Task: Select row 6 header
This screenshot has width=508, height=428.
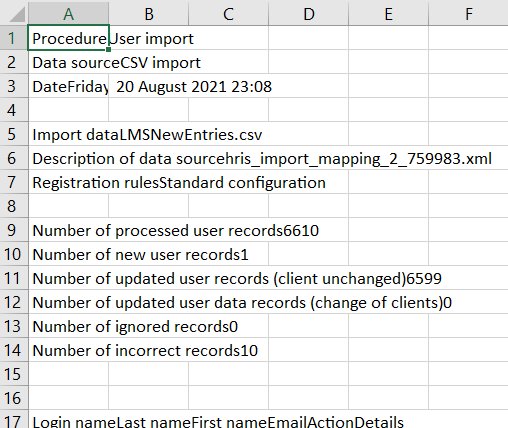Action: [x=14, y=158]
